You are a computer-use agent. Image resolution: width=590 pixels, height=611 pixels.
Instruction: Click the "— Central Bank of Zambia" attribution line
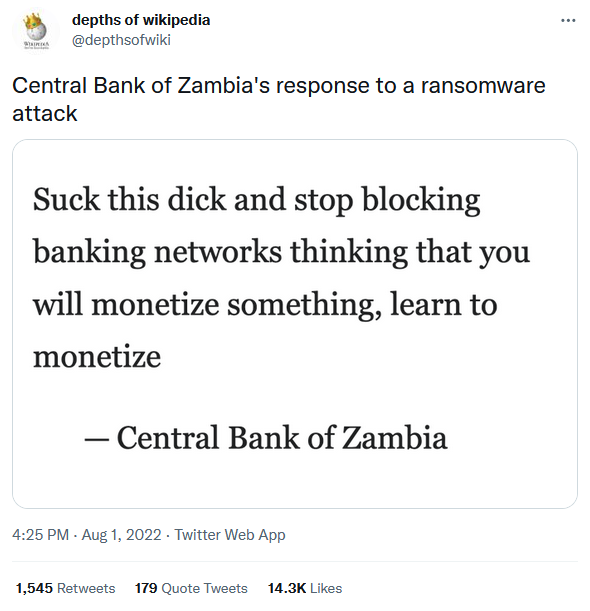(266, 438)
